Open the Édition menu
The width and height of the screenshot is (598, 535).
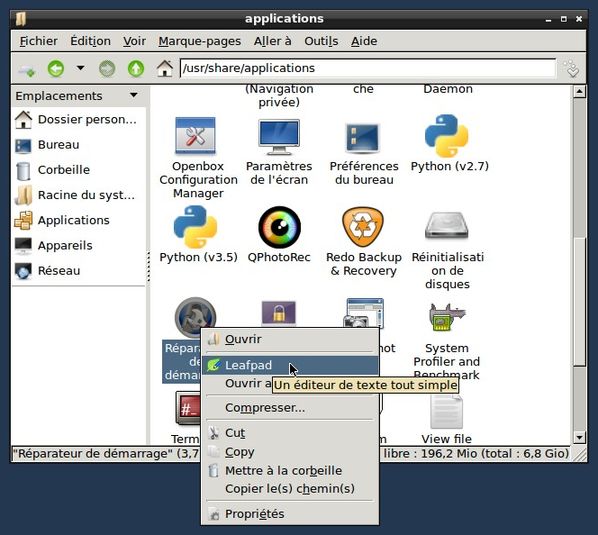tap(90, 41)
